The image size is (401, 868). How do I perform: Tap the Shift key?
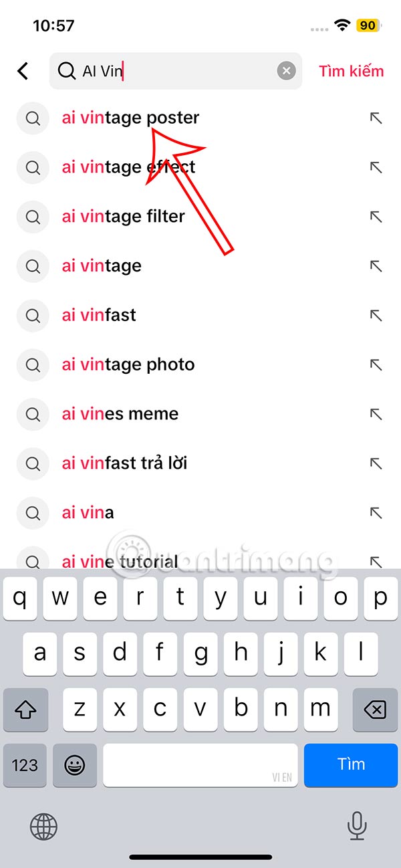coord(25,710)
